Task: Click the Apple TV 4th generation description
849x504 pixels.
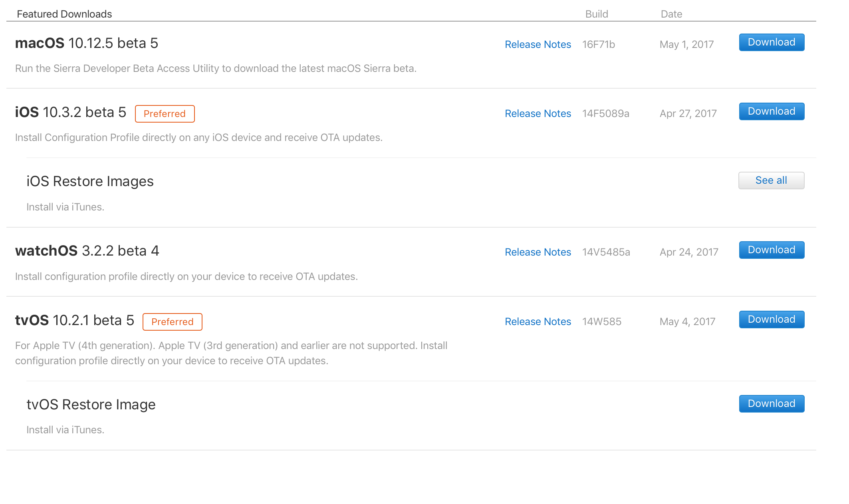Action: pyautogui.click(x=231, y=353)
